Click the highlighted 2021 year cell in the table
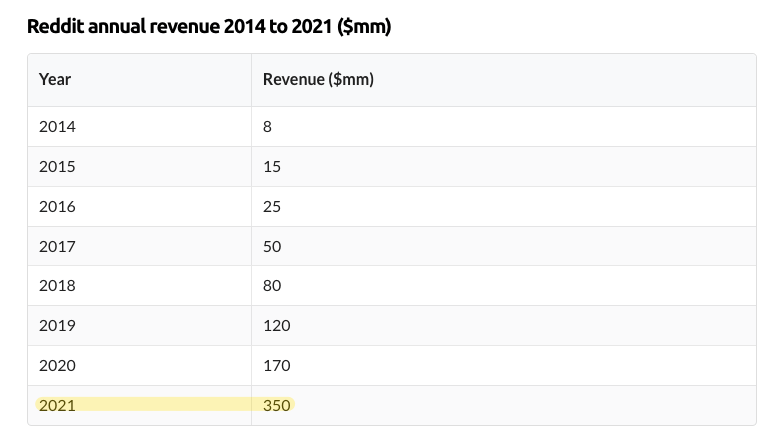The image size is (771, 441). tap(57, 405)
